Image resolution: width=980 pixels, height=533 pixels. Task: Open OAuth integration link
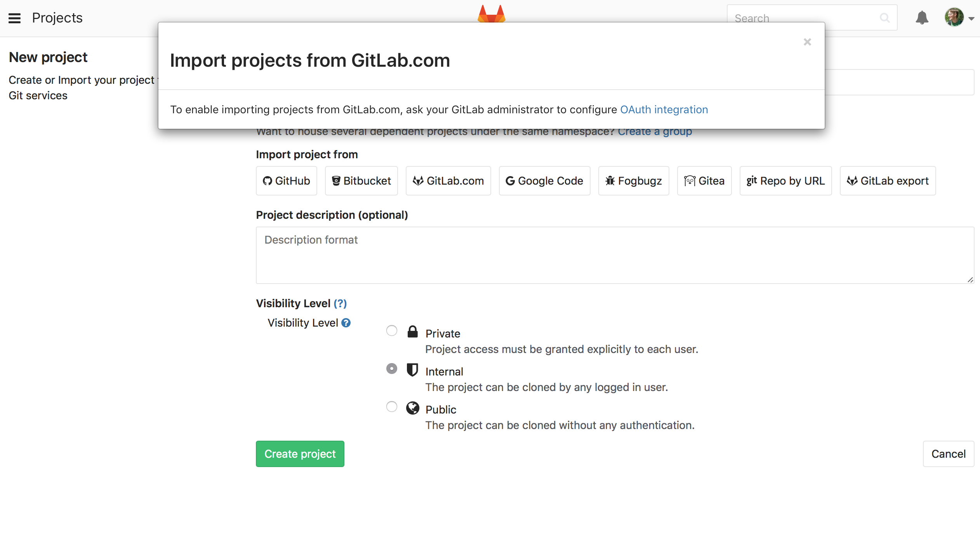pos(664,109)
